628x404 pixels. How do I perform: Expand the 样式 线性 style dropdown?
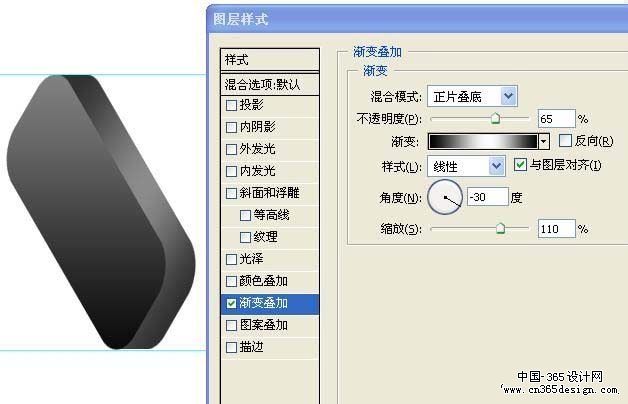point(466,166)
